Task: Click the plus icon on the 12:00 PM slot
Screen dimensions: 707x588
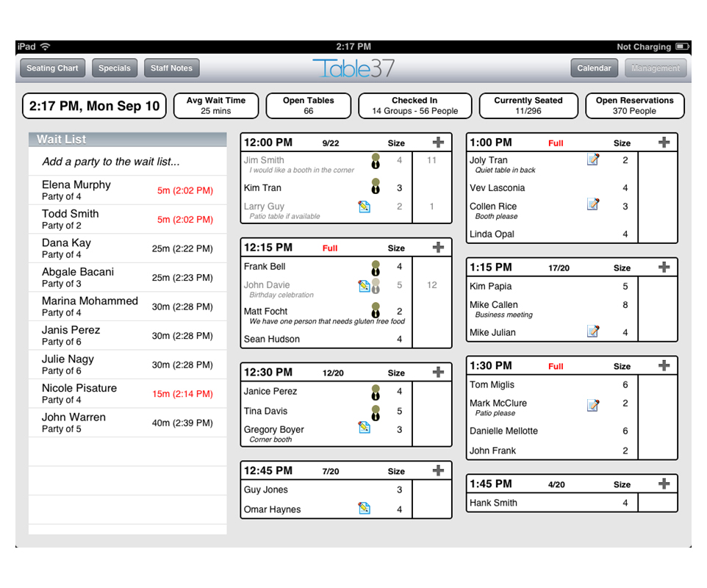Action: click(x=438, y=143)
